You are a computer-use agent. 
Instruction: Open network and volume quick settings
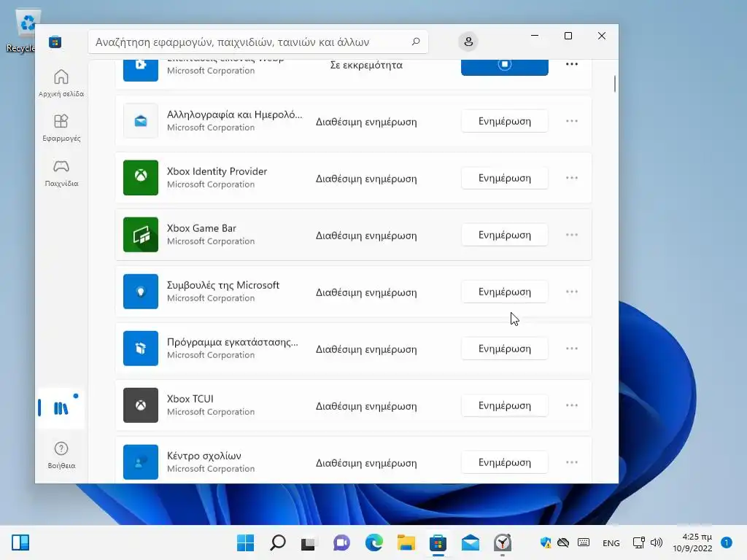(648, 542)
